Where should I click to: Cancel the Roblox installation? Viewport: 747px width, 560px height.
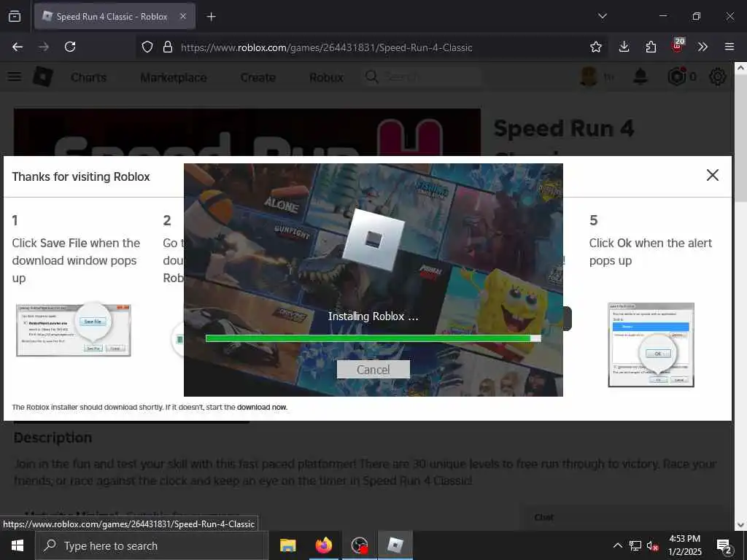pyautogui.click(x=373, y=370)
